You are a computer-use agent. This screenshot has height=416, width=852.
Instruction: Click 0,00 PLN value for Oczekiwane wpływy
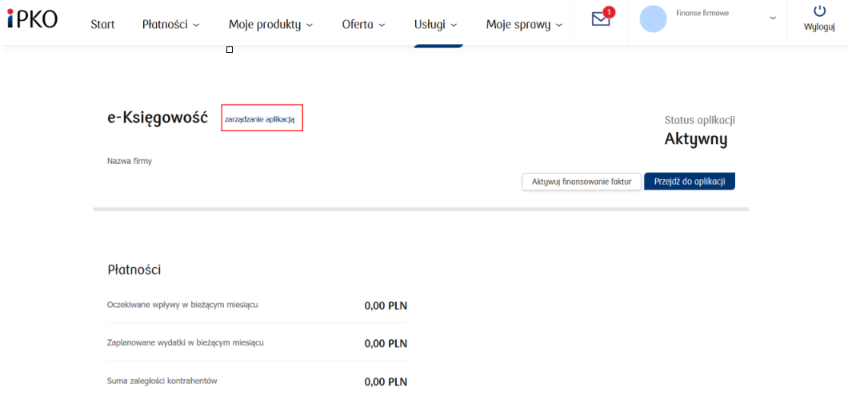click(x=386, y=306)
